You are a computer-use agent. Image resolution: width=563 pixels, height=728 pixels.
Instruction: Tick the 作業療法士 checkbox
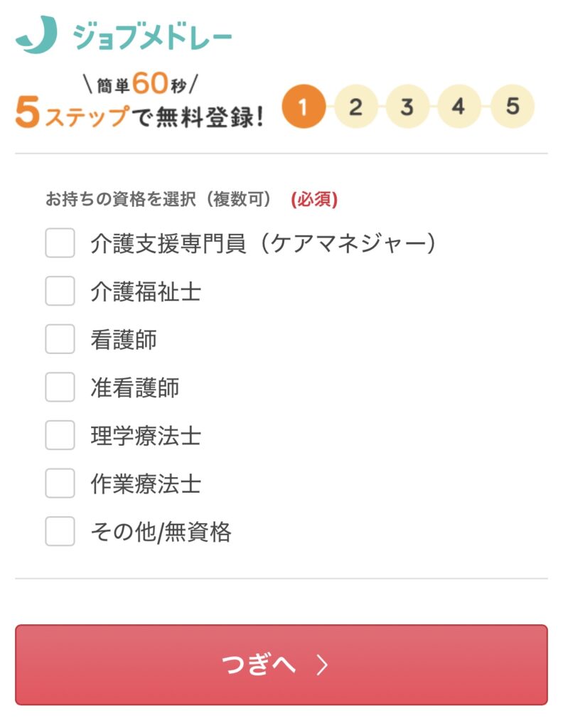(x=60, y=483)
